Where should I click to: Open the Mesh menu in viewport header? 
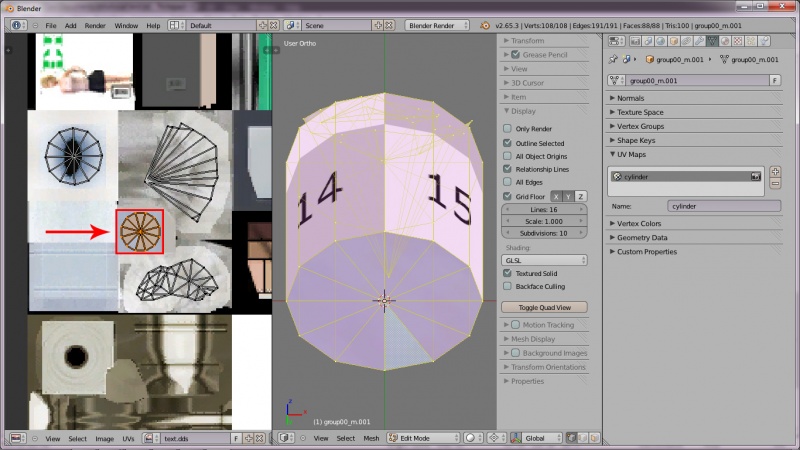point(371,438)
